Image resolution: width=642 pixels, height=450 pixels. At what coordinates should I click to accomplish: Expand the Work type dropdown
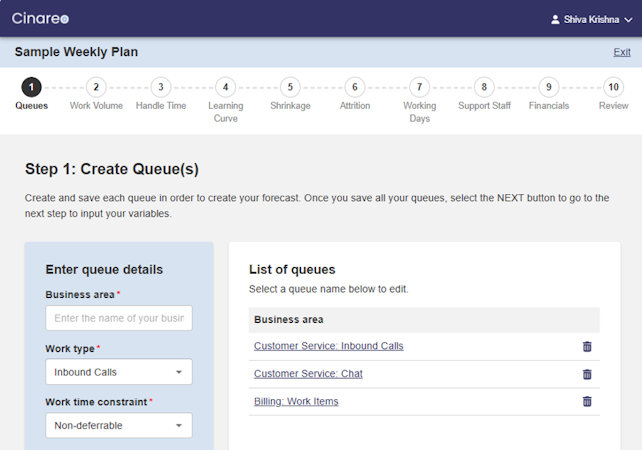coord(119,372)
